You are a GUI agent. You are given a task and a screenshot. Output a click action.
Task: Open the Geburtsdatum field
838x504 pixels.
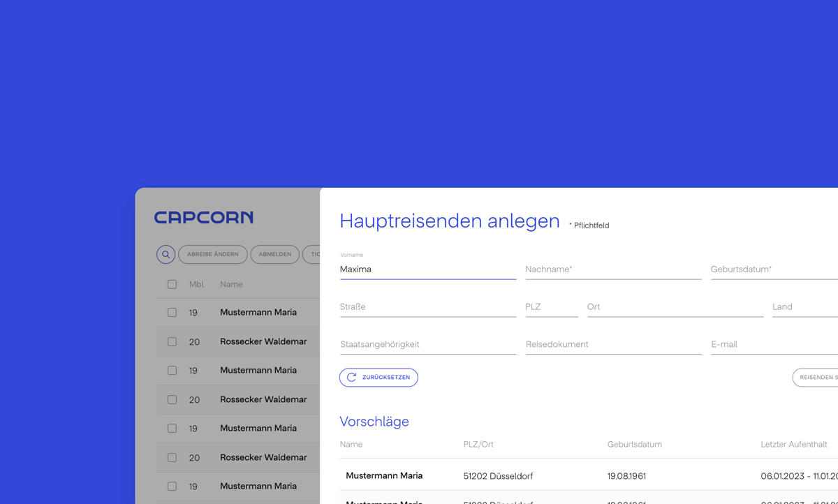click(x=774, y=269)
